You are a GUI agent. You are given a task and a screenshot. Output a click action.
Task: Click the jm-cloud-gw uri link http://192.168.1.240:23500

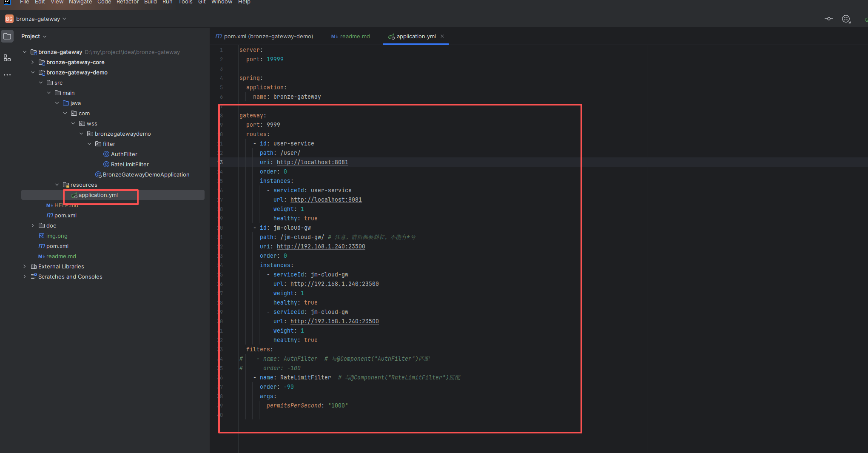(321, 246)
